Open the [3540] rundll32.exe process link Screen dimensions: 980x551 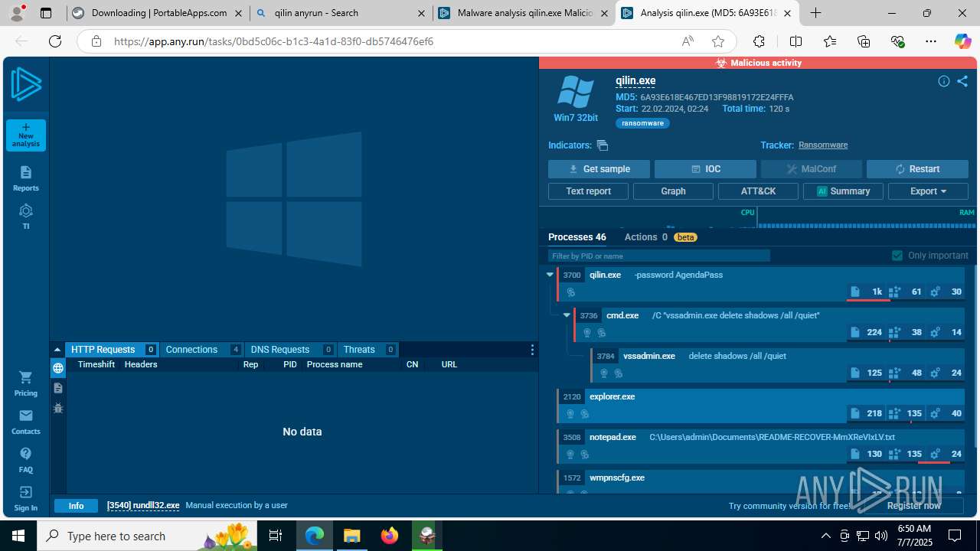click(143, 506)
